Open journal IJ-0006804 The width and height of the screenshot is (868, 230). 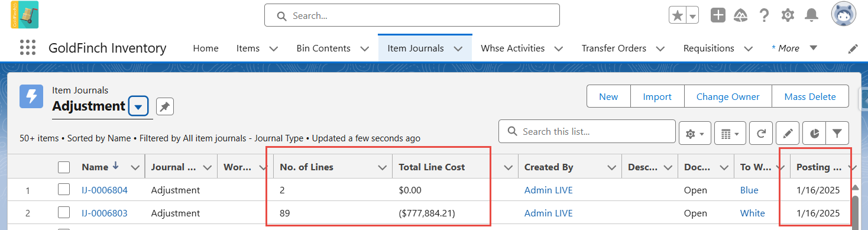click(x=105, y=190)
